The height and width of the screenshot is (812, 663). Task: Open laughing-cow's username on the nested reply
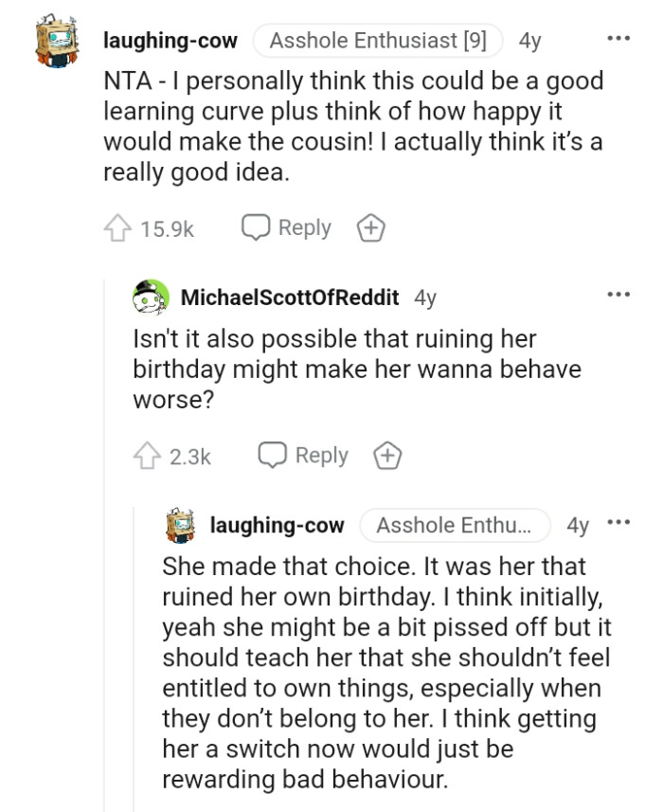pyautogui.click(x=277, y=525)
